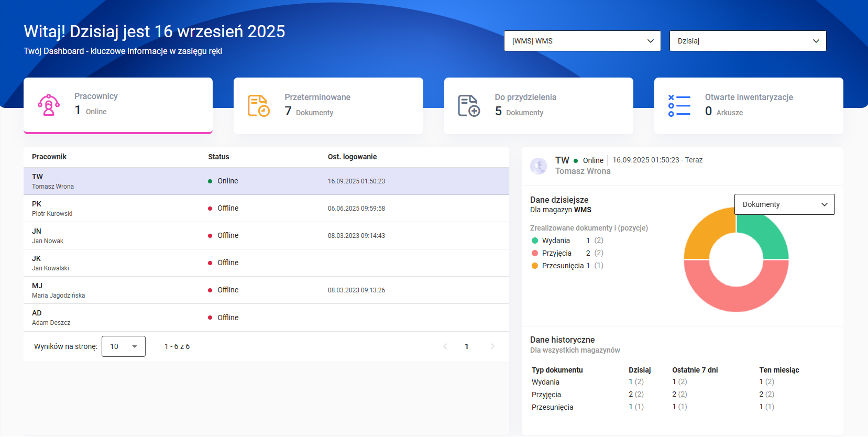This screenshot has height=437, width=868.
Task: Expand the Dokumenty chart type dropdown
Action: pos(784,204)
